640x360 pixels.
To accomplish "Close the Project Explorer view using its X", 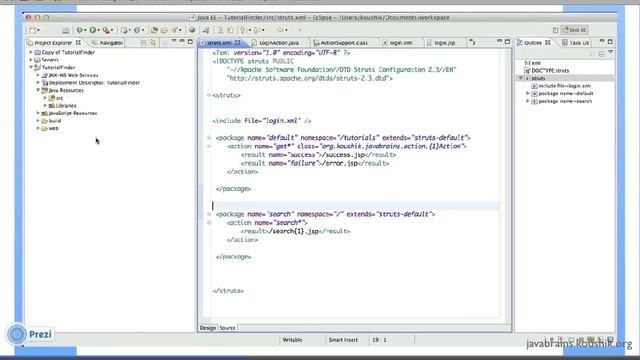I will coord(78,42).
